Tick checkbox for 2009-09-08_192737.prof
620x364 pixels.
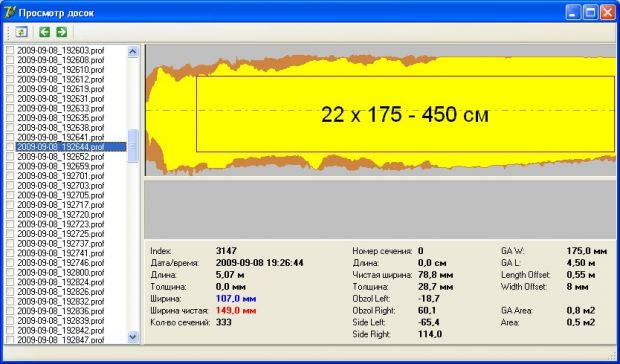point(10,243)
